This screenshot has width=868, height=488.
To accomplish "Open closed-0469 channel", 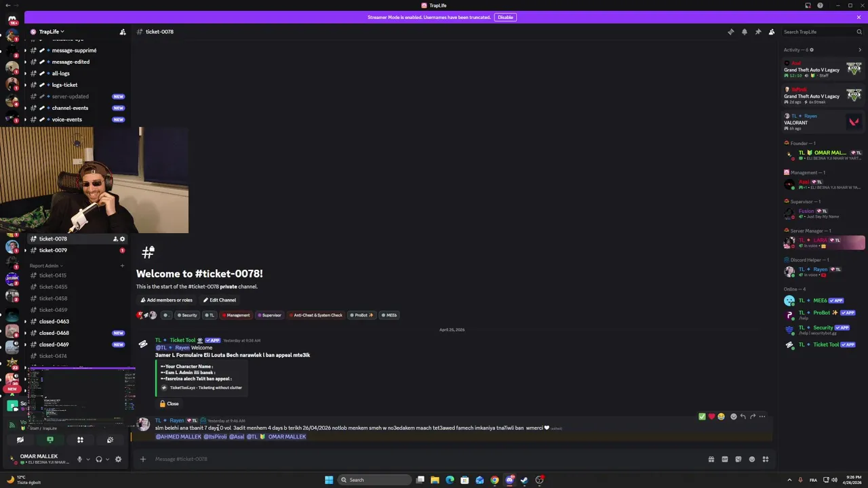I will coord(54,344).
